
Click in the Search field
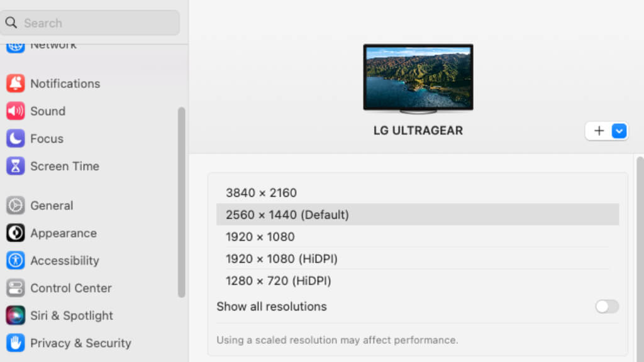pos(89,23)
